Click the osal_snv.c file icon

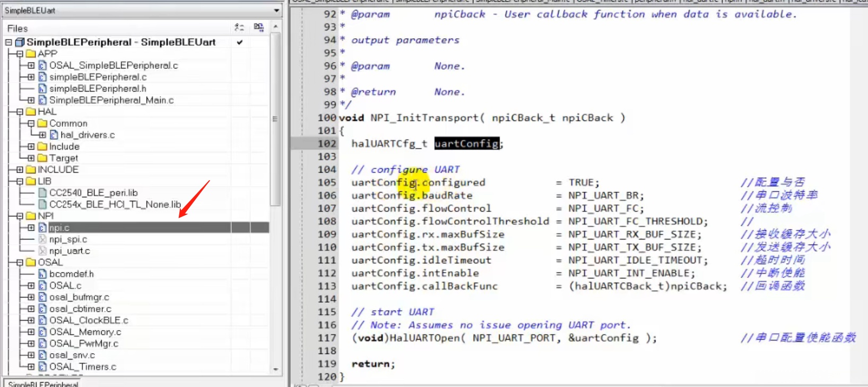click(x=42, y=355)
